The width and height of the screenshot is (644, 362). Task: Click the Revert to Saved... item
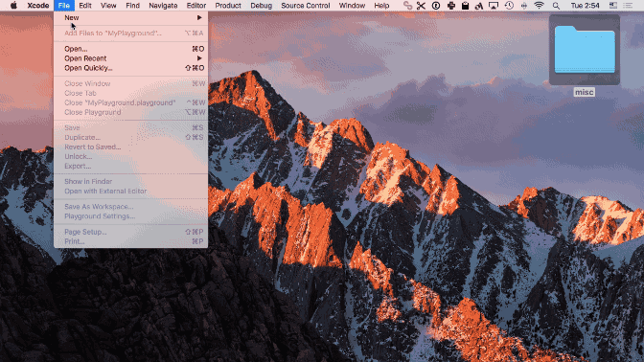[x=130, y=147]
